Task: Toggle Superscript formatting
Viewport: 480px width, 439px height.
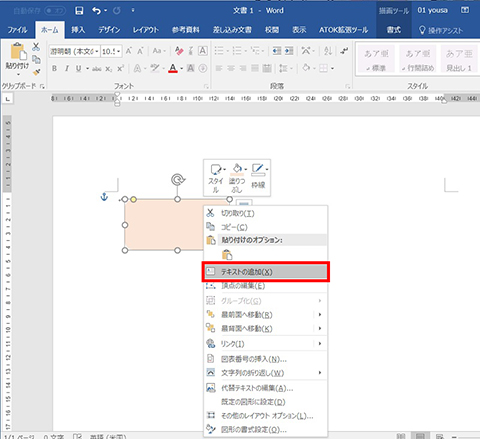Action: [x=120, y=69]
